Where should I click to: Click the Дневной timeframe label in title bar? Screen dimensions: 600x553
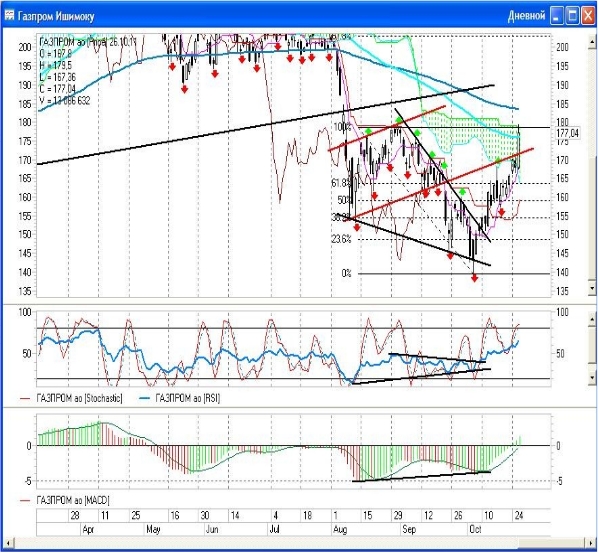pos(527,16)
